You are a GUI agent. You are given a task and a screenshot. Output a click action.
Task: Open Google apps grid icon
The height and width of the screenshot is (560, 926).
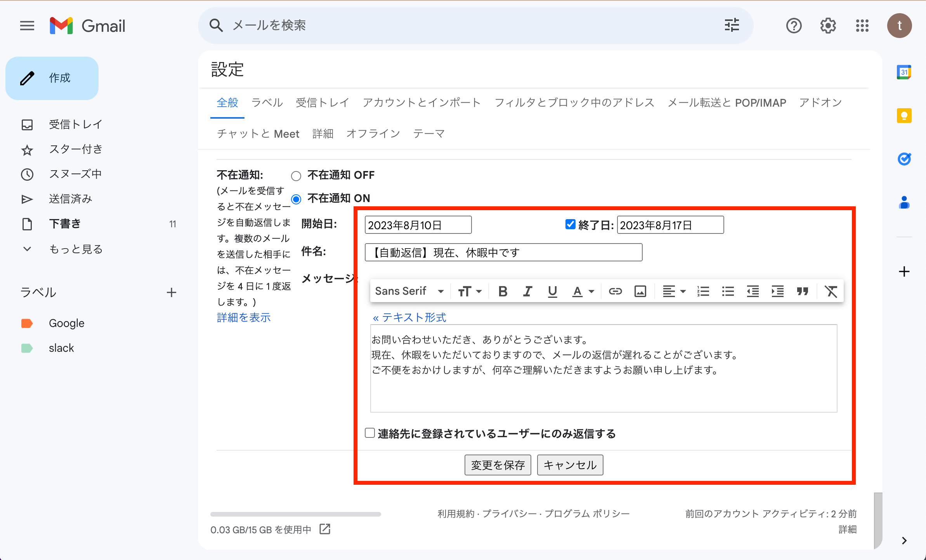pyautogui.click(x=862, y=26)
